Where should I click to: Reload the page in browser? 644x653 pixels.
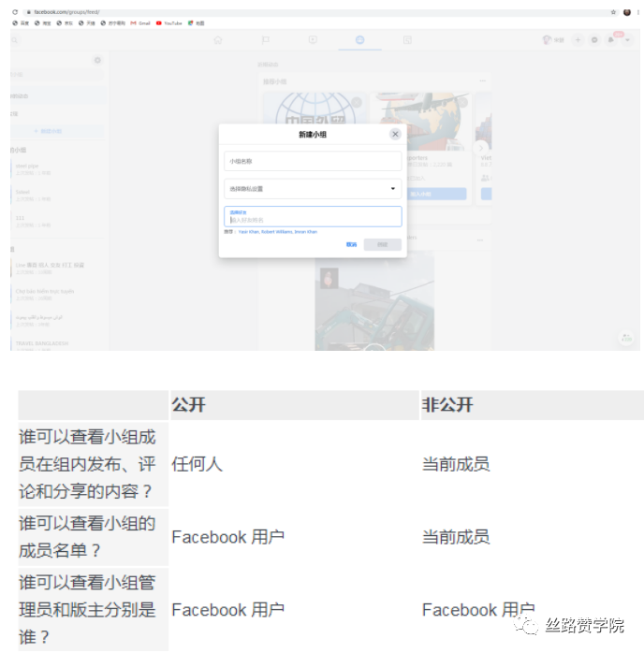pos(15,12)
